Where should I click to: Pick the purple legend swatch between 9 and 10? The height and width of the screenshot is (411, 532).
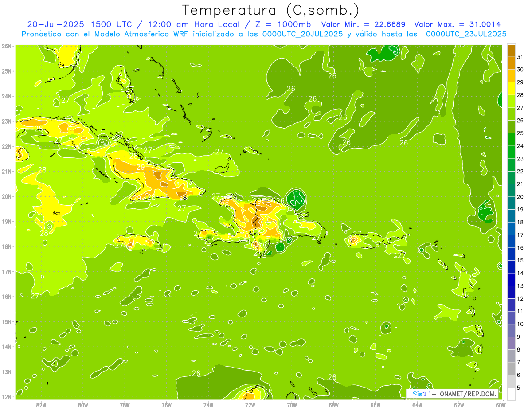[511, 330]
